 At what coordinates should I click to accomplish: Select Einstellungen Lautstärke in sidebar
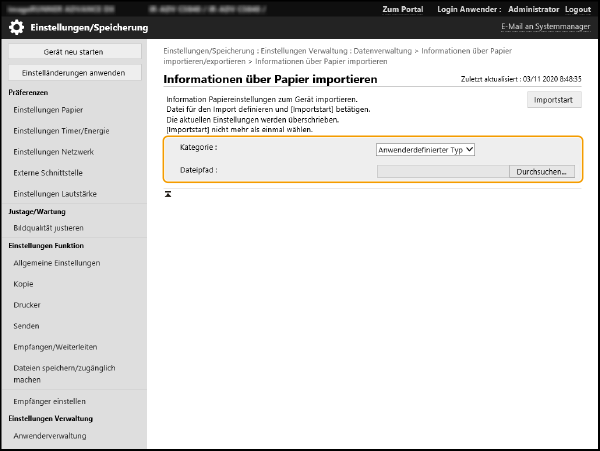(57, 193)
